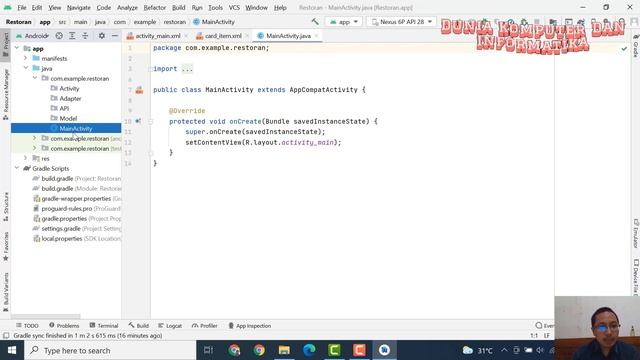Expand the manifests folder
Screen dimensions: 640x360
pos(26,58)
